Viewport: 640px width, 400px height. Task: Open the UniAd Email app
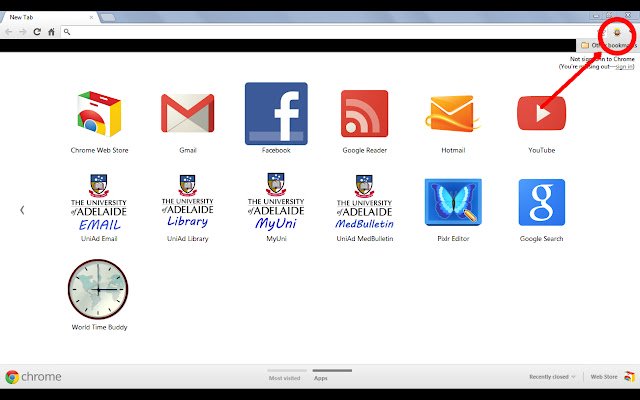99,202
